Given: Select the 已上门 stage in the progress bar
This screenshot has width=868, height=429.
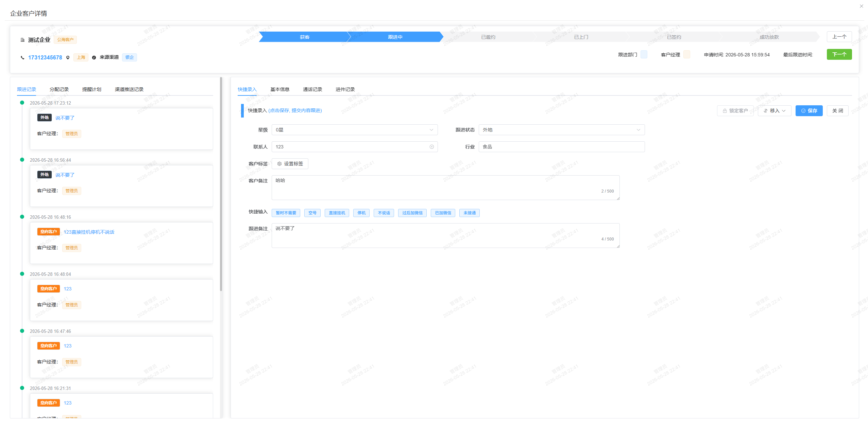Looking at the screenshot, I should click(581, 37).
